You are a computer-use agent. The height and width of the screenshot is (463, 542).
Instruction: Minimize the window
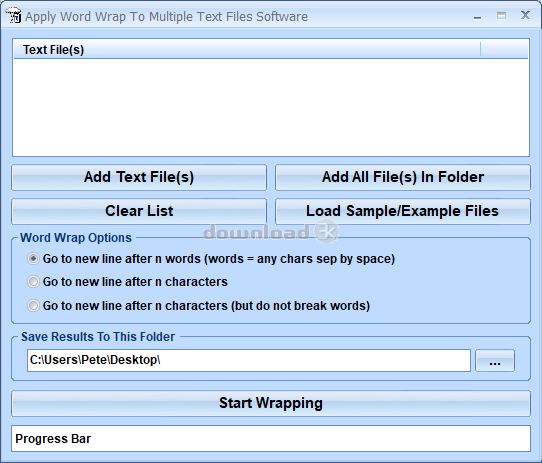[x=477, y=16]
